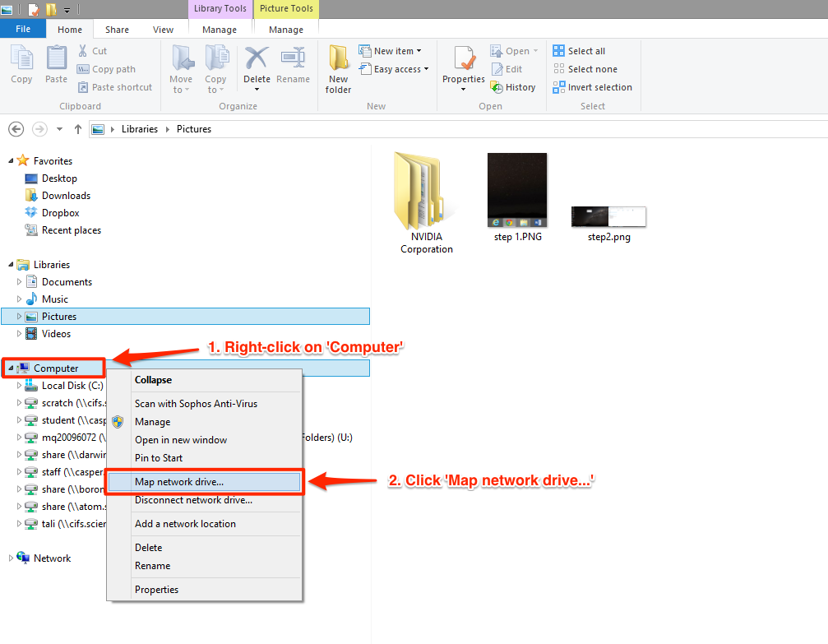Expand the Documents library node

[21, 282]
